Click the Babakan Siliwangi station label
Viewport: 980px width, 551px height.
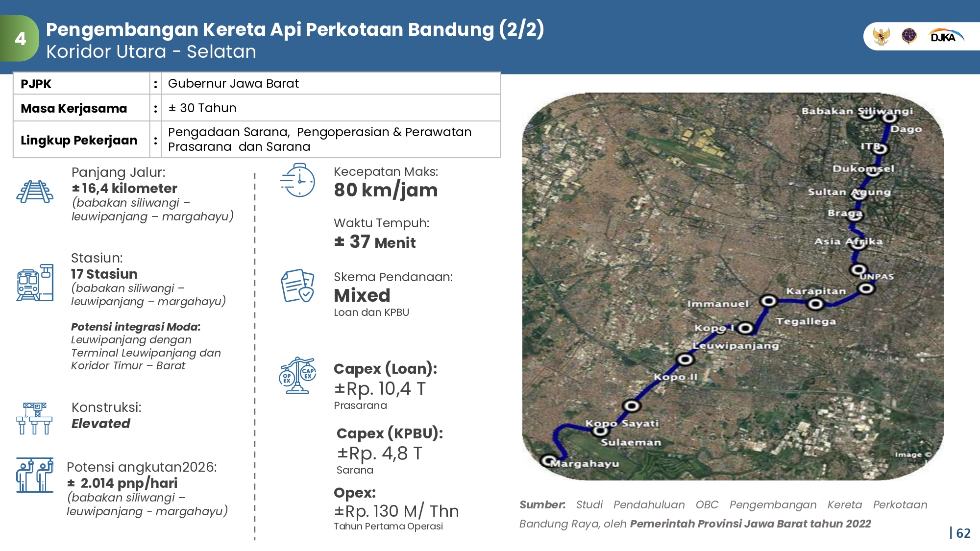[857, 111]
